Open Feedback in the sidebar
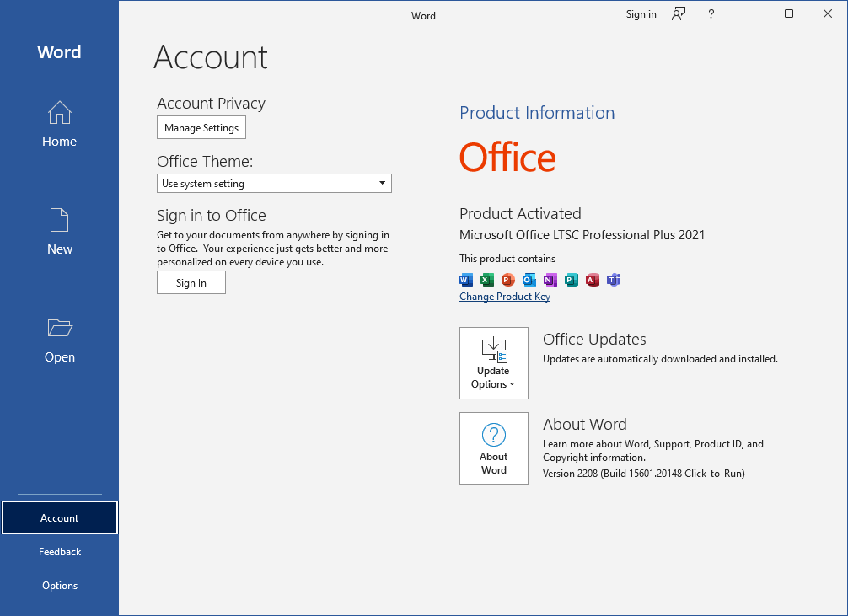 point(60,552)
